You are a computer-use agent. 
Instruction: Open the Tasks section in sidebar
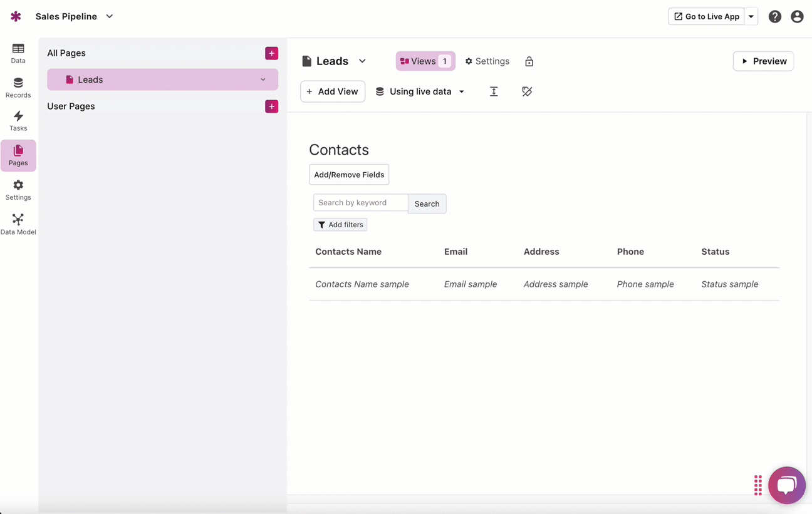click(x=18, y=121)
